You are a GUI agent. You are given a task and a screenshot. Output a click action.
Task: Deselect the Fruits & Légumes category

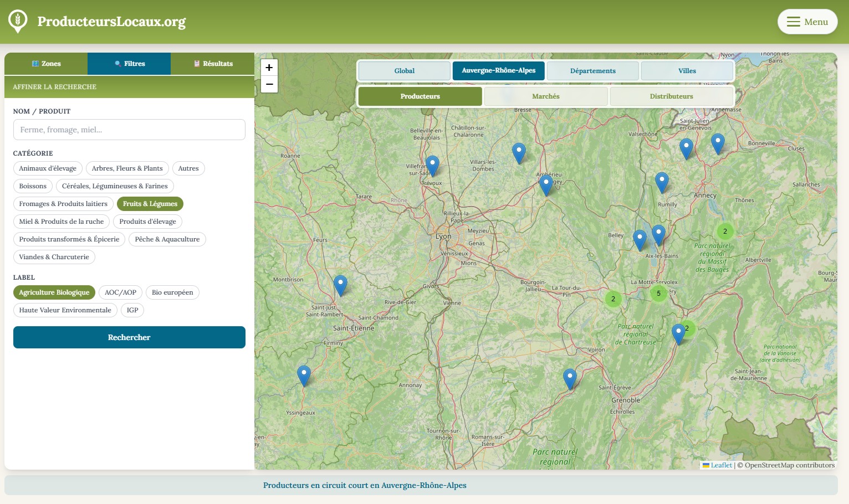(x=150, y=204)
